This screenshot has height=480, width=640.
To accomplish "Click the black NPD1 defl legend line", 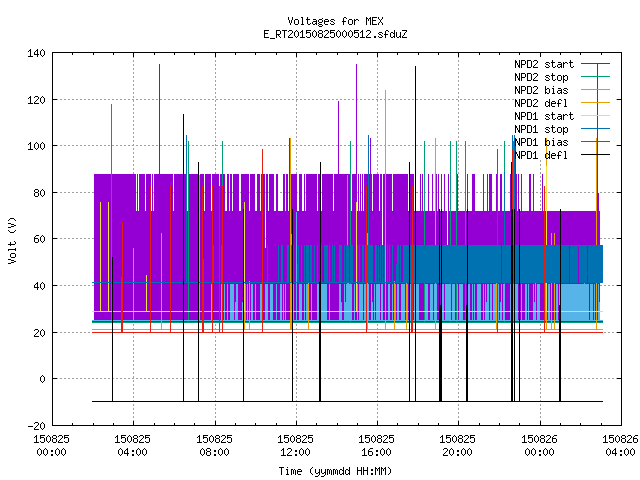I will pyautogui.click(x=596, y=155).
